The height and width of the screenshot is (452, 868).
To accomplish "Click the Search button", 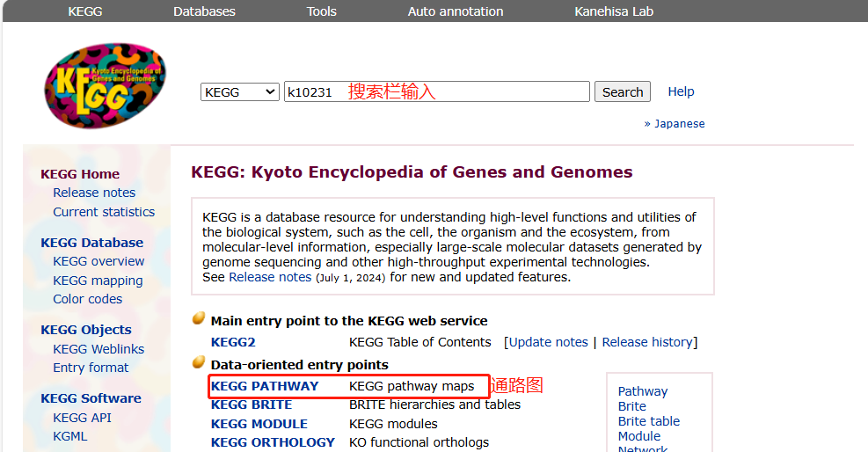I will [623, 91].
